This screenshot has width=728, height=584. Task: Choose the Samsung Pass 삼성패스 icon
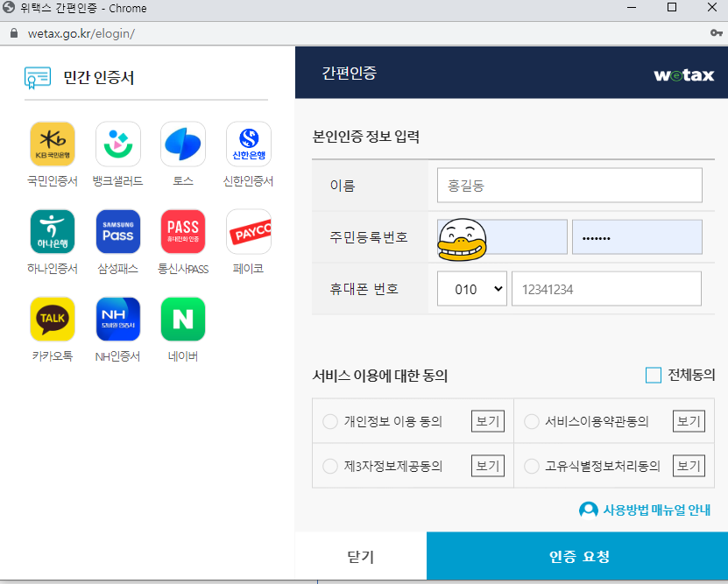pyautogui.click(x=118, y=231)
